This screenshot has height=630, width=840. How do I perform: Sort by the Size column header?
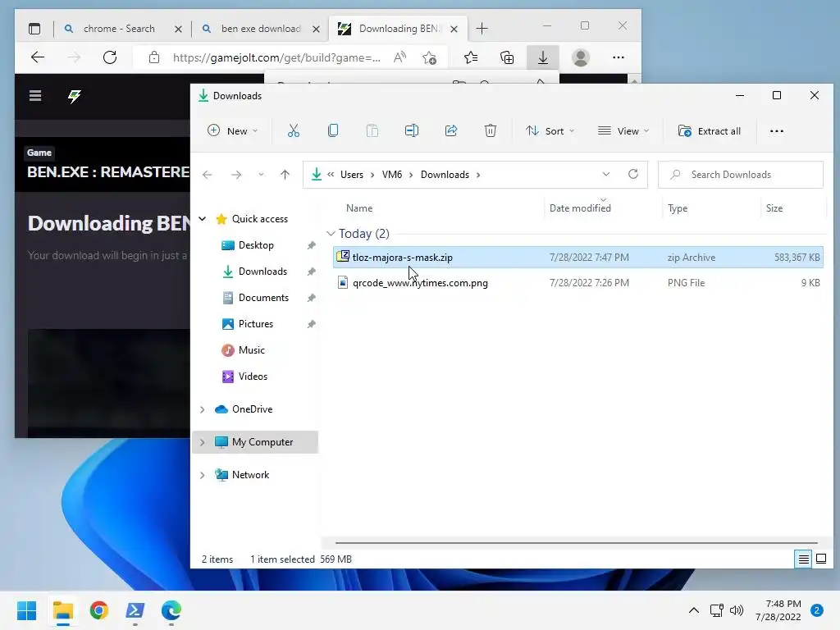tap(774, 208)
